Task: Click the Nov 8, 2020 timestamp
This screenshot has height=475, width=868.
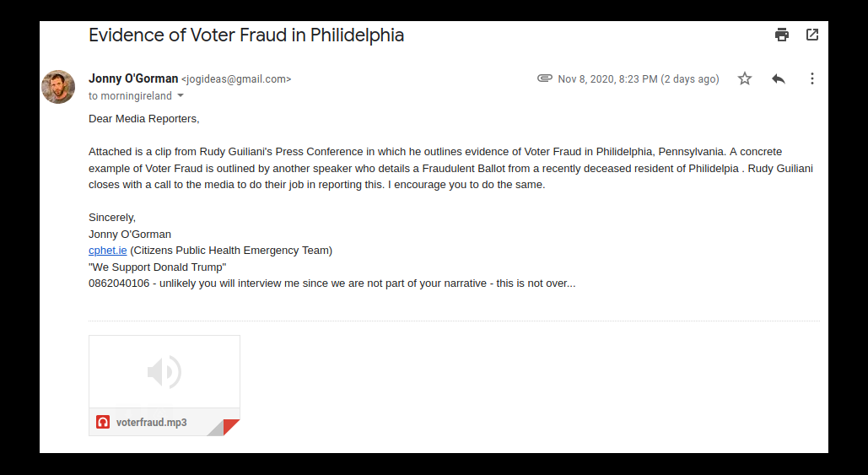Action: pyautogui.click(x=639, y=79)
